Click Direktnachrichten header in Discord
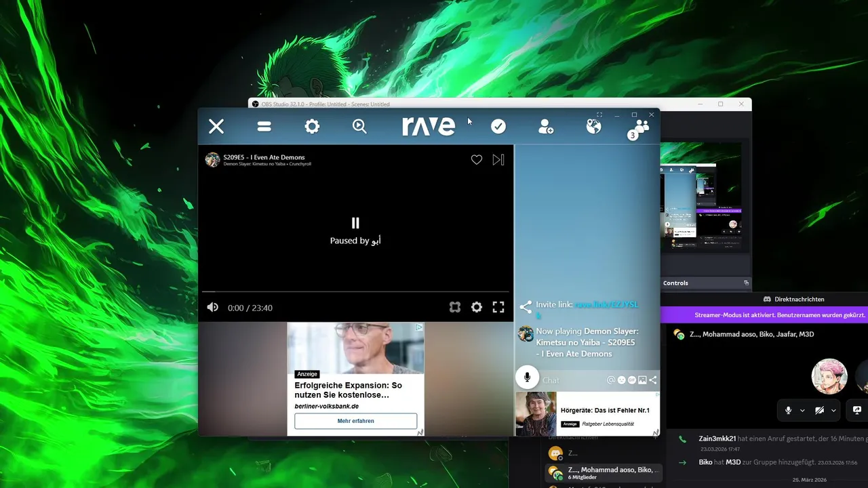The image size is (868, 488). [x=793, y=299]
